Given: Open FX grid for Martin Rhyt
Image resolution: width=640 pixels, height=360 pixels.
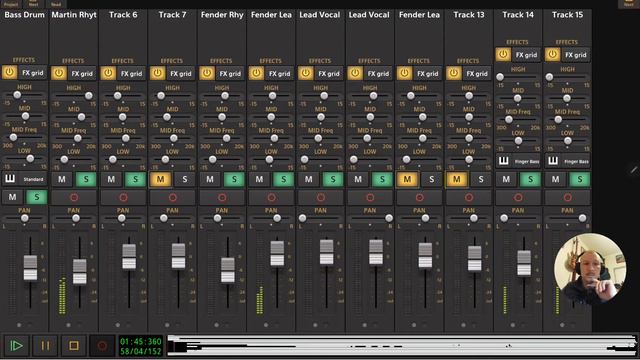Looking at the screenshot, I should point(82,73).
